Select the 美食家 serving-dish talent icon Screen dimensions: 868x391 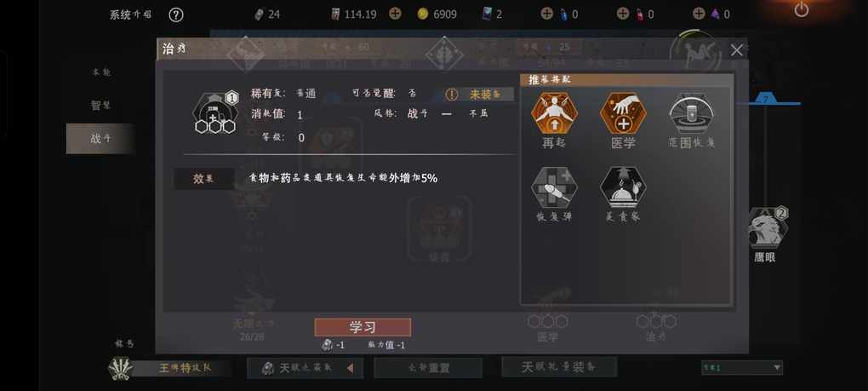click(x=623, y=187)
